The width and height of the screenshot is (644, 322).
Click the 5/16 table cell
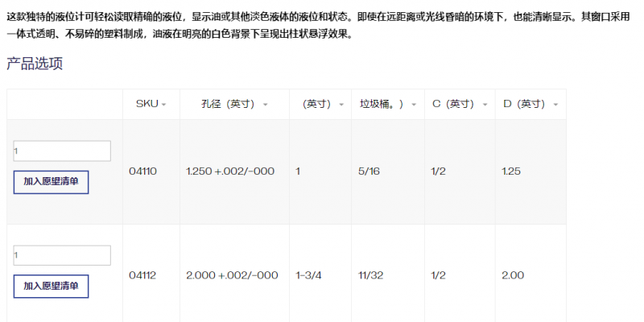click(x=370, y=171)
